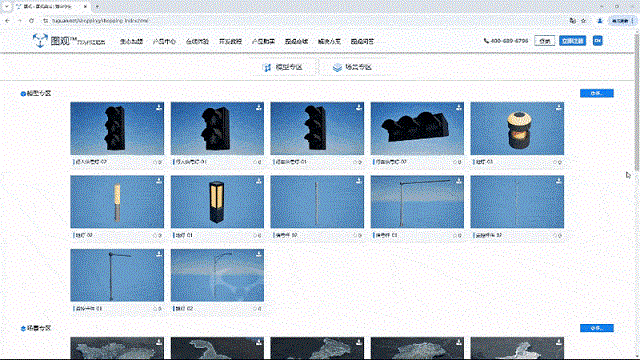Favorite the L-shaped signal pole with its star
640x360 pixels.
tap(455, 236)
